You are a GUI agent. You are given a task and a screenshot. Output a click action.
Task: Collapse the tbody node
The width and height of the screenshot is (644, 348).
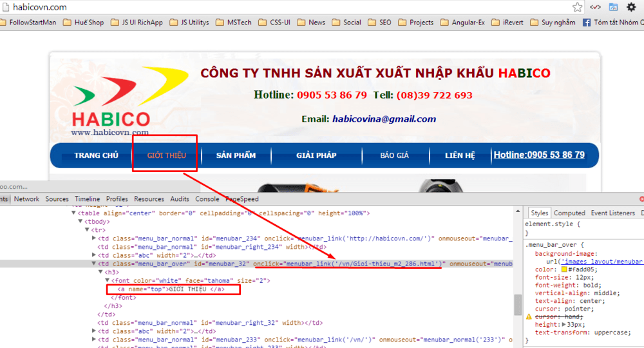click(80, 222)
